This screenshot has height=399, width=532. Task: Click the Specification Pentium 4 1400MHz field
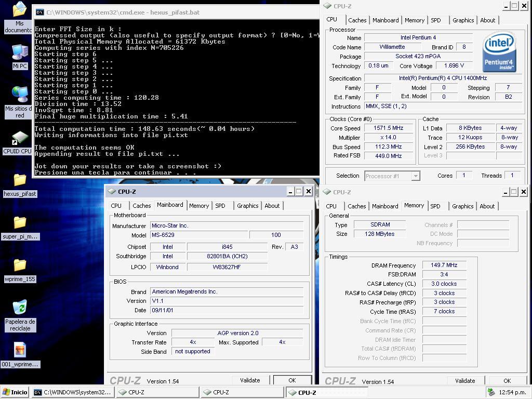443,78
